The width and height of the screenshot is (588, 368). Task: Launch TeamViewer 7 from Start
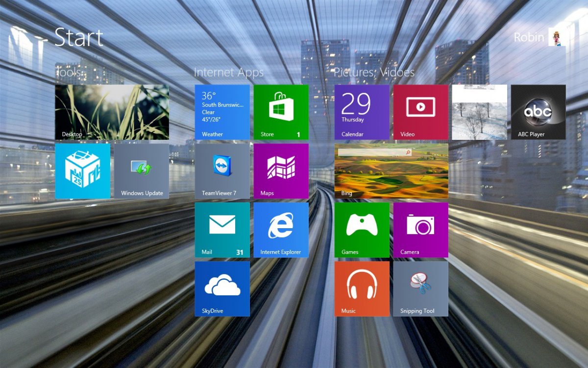[222, 171]
